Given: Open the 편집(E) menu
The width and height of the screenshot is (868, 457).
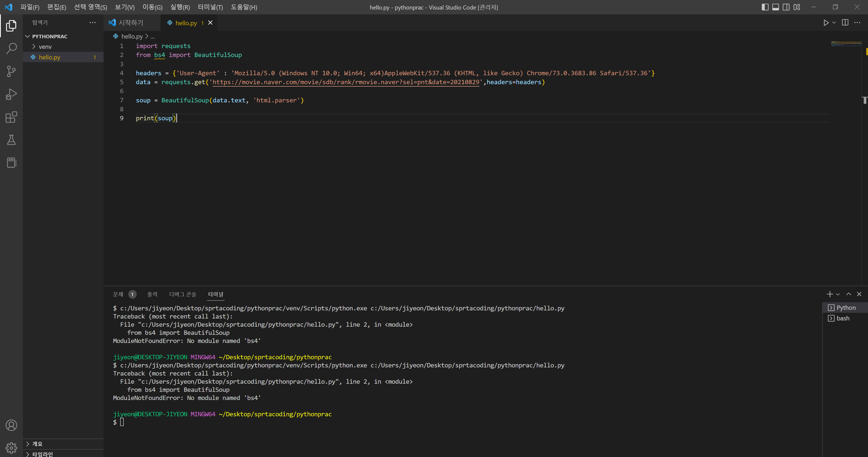Looking at the screenshot, I should [x=57, y=7].
